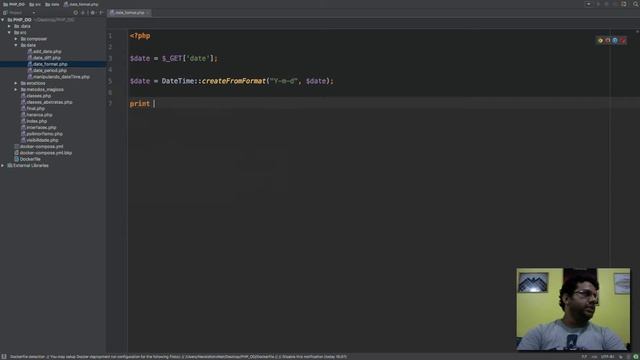Click the tool window toggle in bottom-left corner
The width and height of the screenshot is (640, 360).
point(4,357)
